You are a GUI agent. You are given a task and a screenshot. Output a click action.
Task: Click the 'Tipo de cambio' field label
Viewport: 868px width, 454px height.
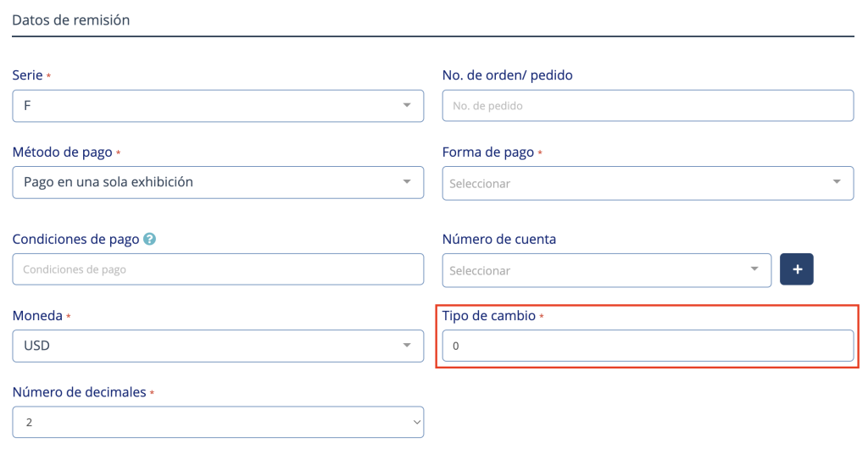[488, 315]
